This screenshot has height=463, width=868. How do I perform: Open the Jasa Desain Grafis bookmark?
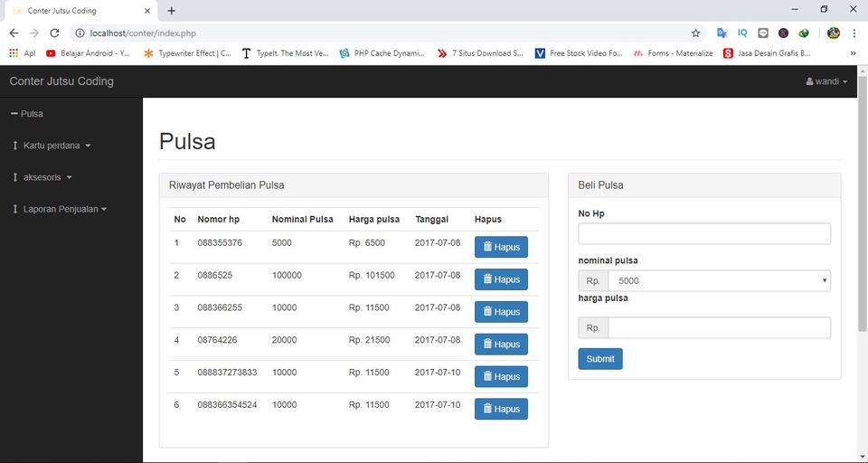tap(767, 53)
